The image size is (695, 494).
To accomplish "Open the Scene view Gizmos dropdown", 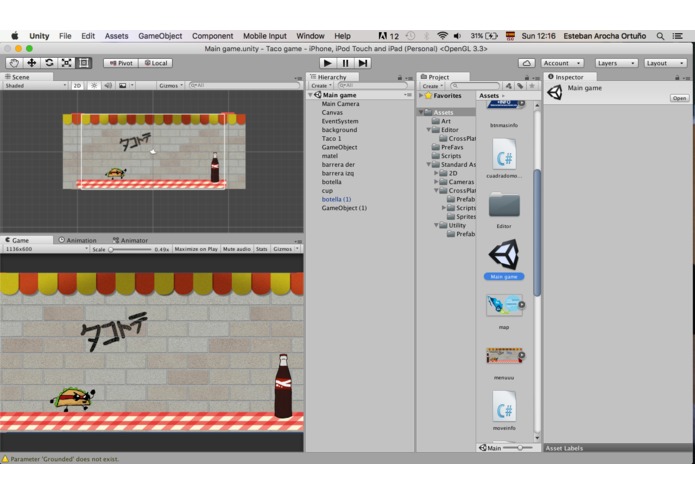I will 171,86.
